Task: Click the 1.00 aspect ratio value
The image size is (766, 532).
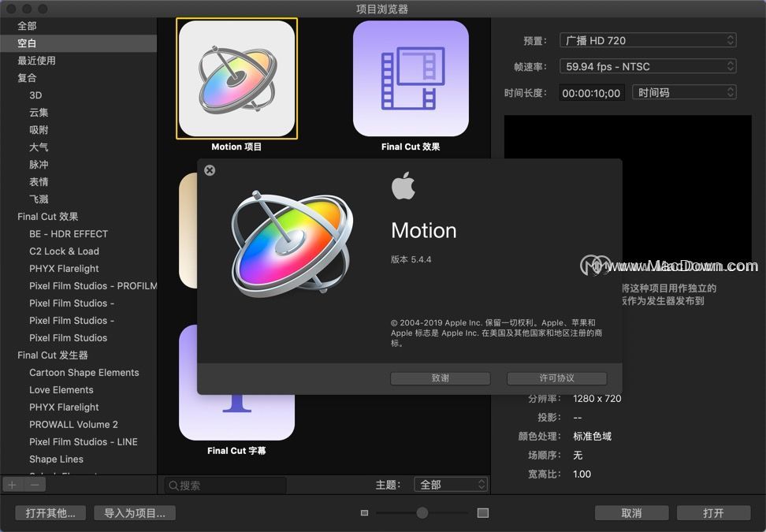Action: point(582,474)
